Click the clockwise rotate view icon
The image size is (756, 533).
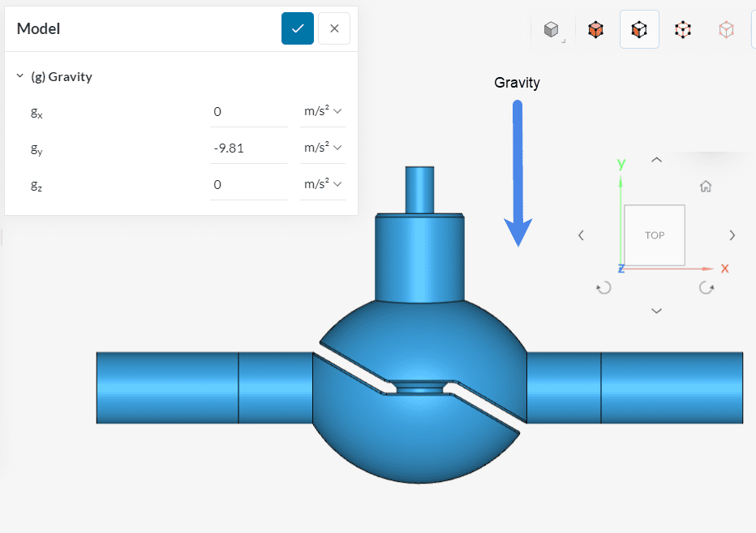[705, 287]
